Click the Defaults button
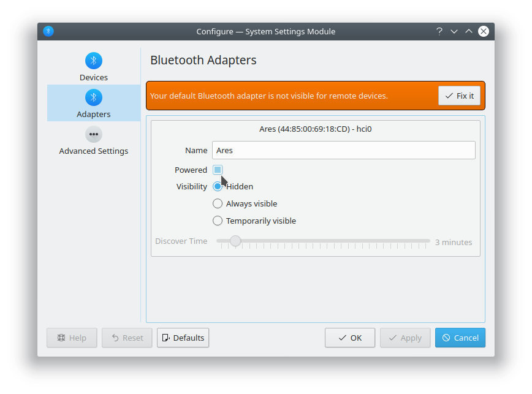Viewport: 532px width, 394px height. pos(183,338)
